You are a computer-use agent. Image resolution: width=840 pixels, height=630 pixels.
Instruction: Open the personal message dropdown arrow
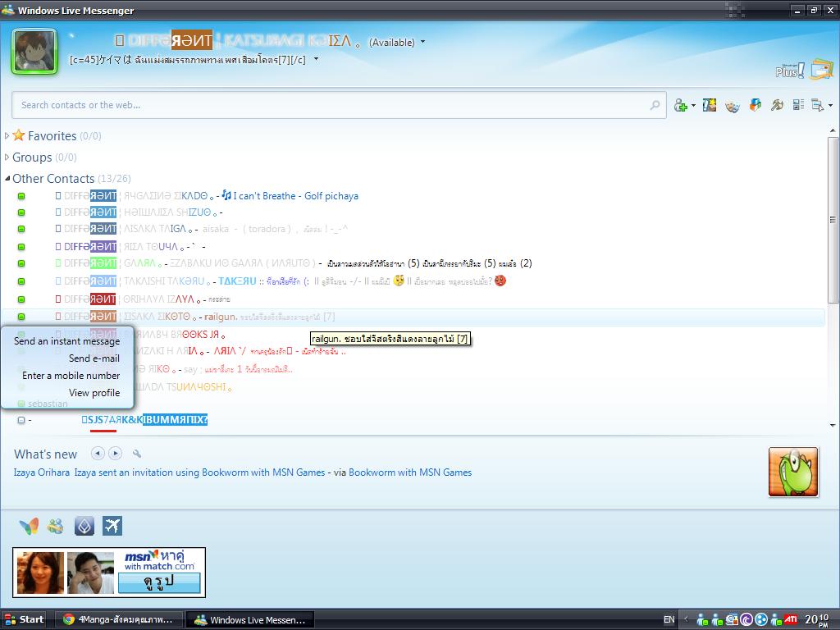tap(316, 59)
